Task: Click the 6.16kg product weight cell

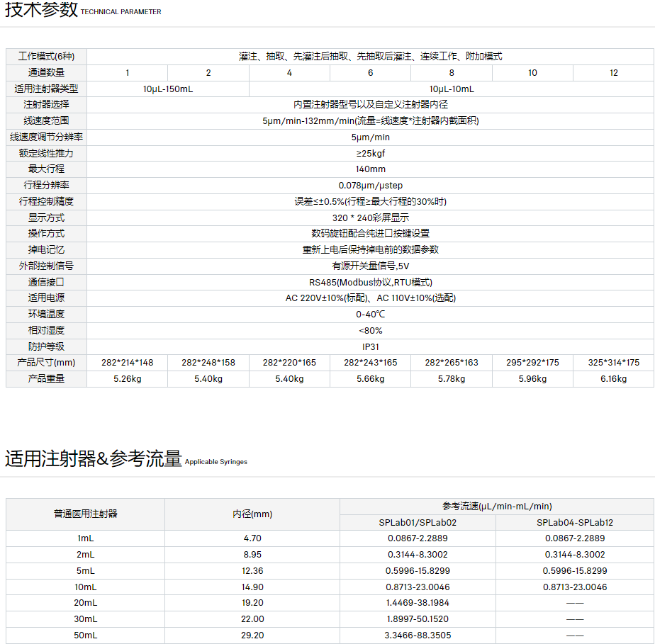Action: (613, 379)
